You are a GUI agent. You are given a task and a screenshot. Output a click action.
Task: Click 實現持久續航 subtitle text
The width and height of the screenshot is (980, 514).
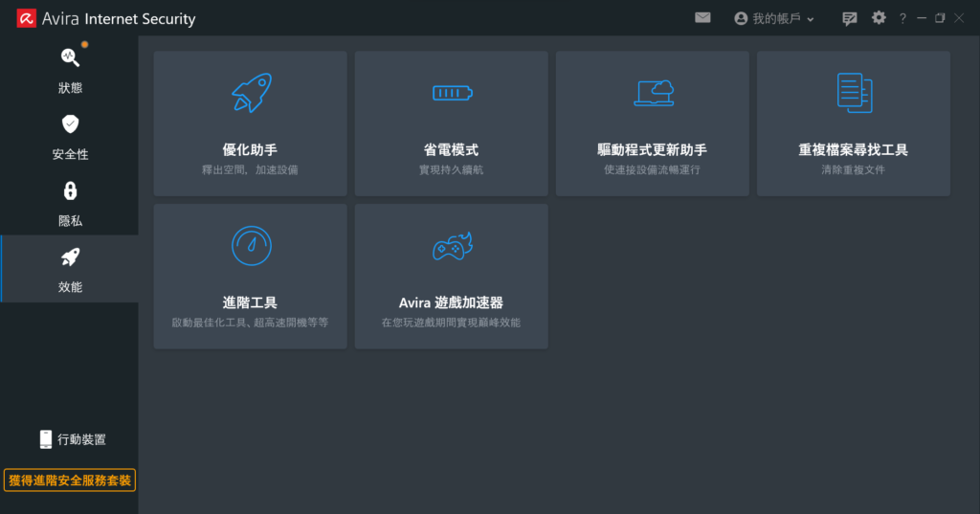point(452,169)
